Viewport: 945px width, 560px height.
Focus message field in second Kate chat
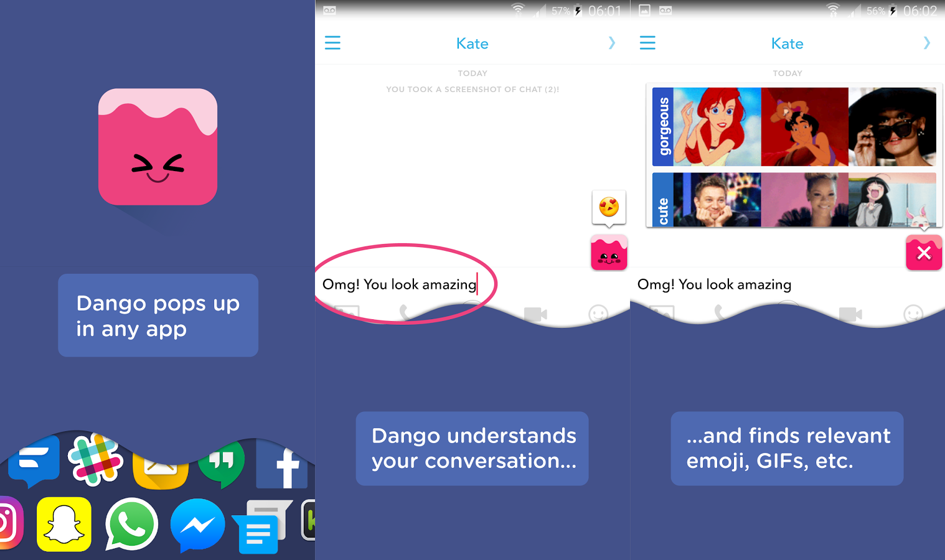click(x=787, y=284)
